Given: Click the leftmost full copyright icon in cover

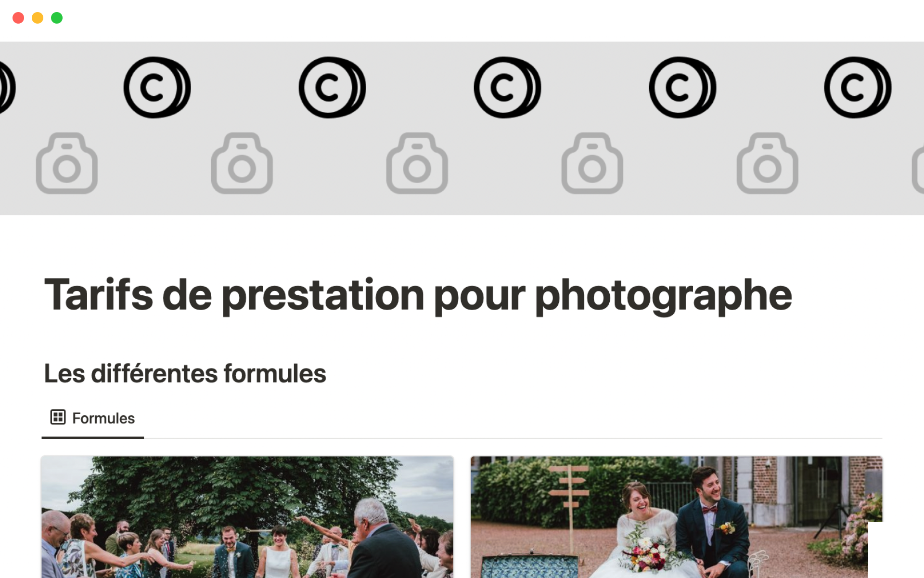Looking at the screenshot, I should click(x=157, y=88).
